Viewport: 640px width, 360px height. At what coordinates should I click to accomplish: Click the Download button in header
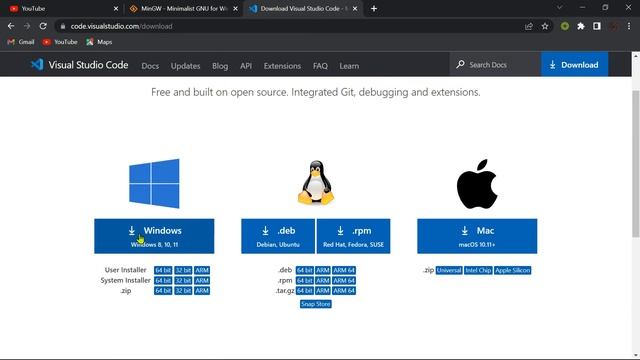(x=574, y=64)
